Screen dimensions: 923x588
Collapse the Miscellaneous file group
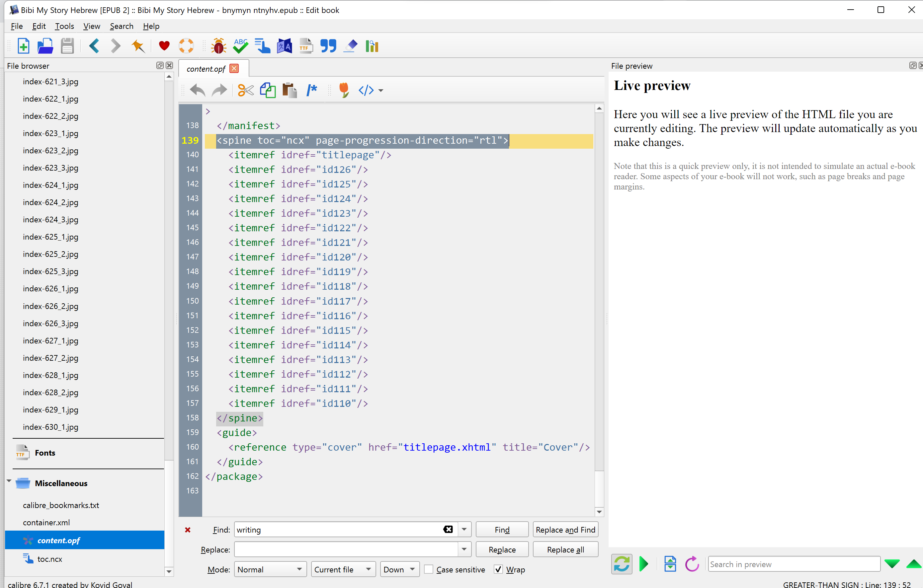click(9, 481)
